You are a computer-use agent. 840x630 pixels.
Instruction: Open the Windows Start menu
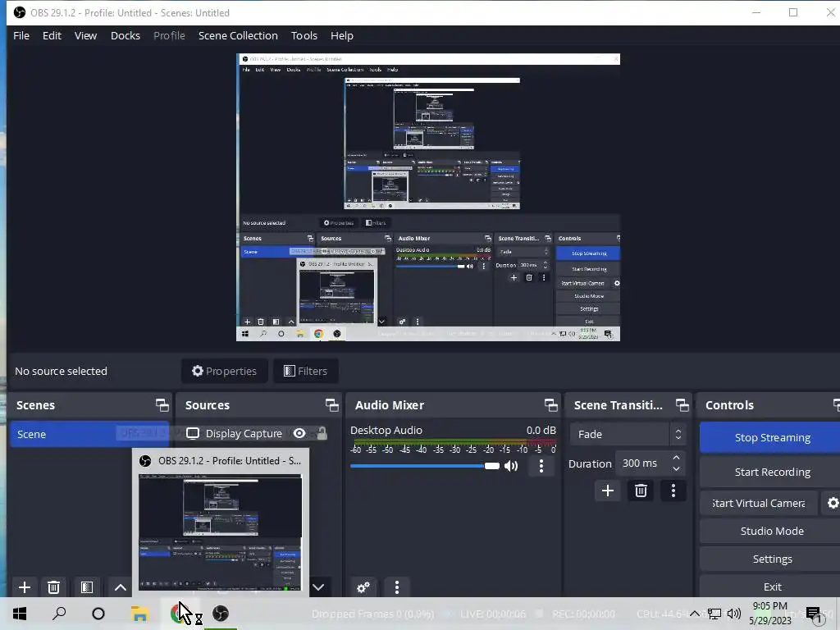[20, 614]
